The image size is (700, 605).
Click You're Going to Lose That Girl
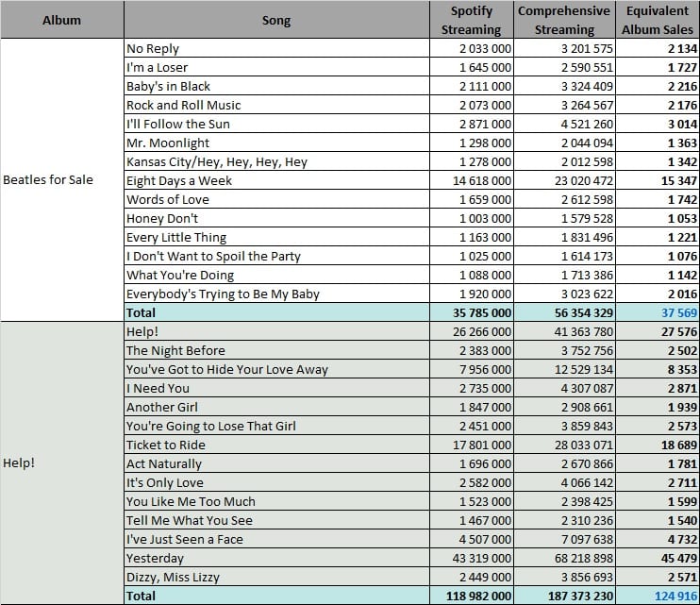(x=276, y=426)
